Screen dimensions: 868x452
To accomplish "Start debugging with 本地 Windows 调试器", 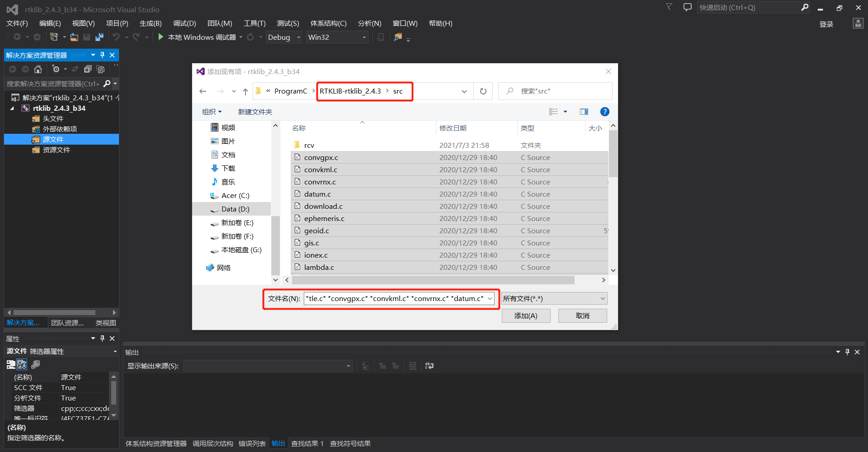I will [199, 37].
